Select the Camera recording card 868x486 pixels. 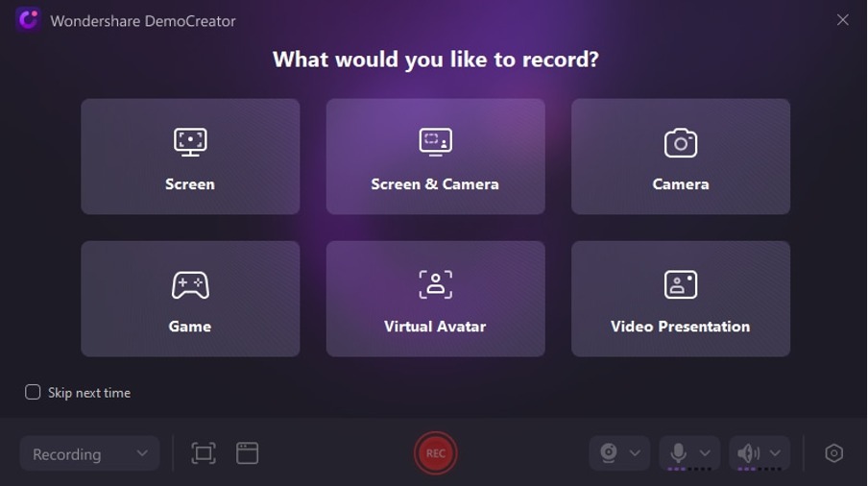(x=680, y=157)
